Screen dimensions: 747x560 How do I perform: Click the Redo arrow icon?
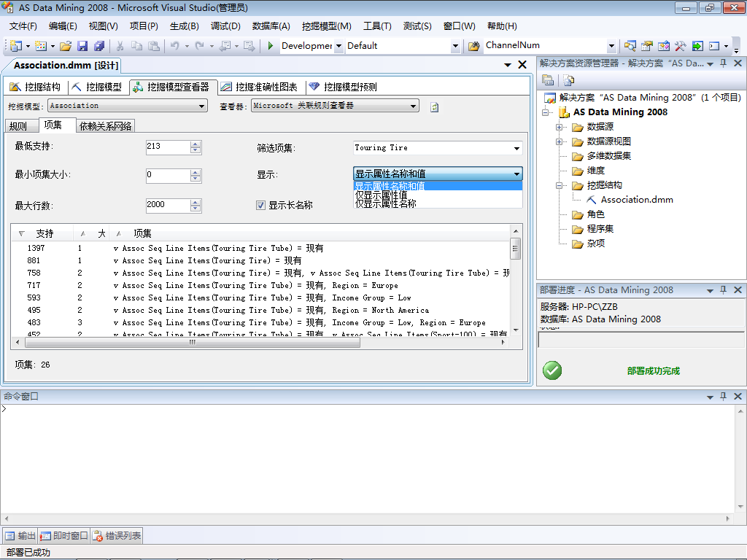200,46
